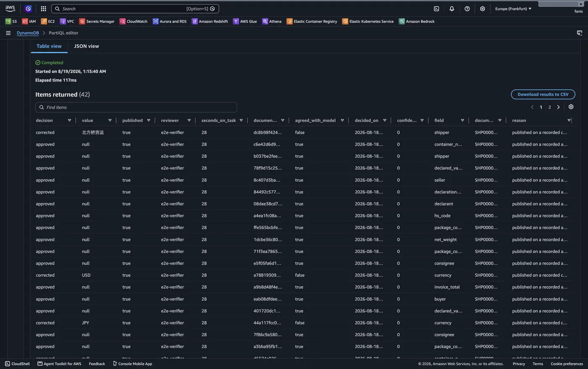Open the help question mark icon
This screenshot has width=588, height=369.
(467, 8)
